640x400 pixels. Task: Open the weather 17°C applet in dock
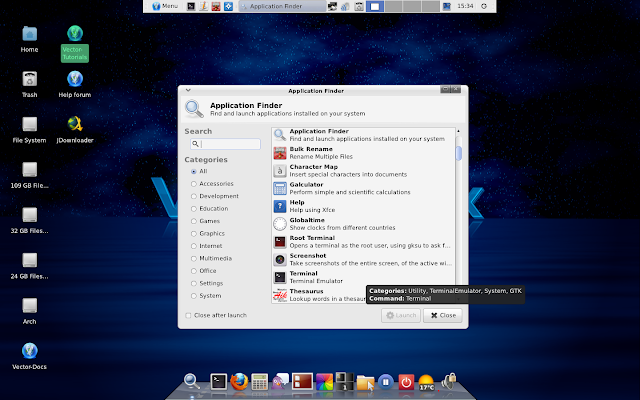click(426, 383)
